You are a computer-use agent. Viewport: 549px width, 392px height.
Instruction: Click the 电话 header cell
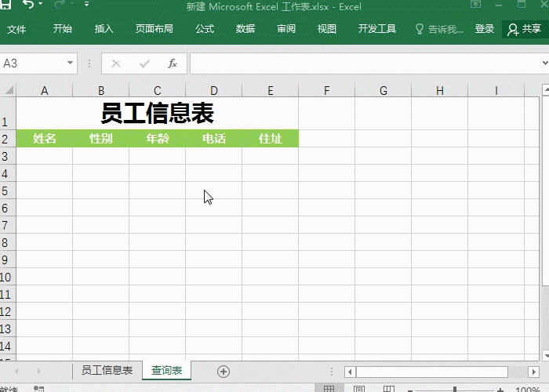213,139
